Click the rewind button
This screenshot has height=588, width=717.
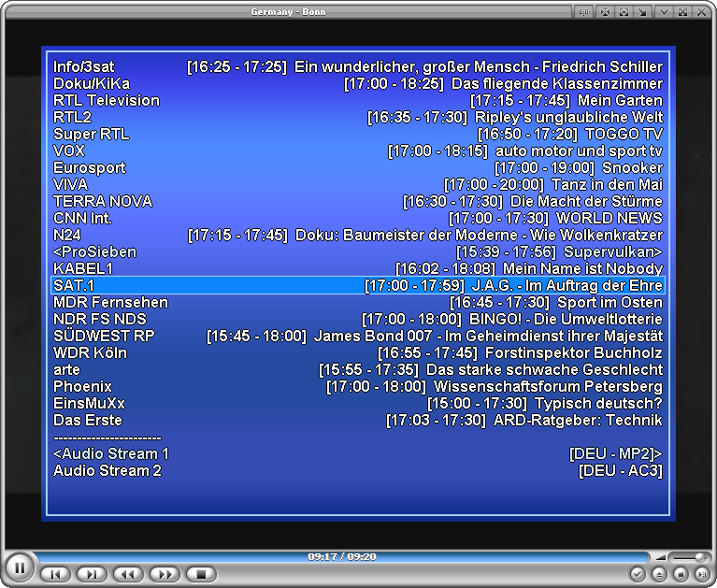[x=128, y=574]
